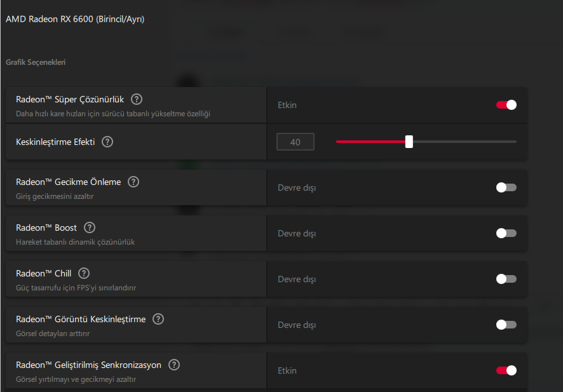This screenshot has width=563, height=392.
Task: Click Devre dışı status for Gecikme Önleme
Action: click(297, 188)
